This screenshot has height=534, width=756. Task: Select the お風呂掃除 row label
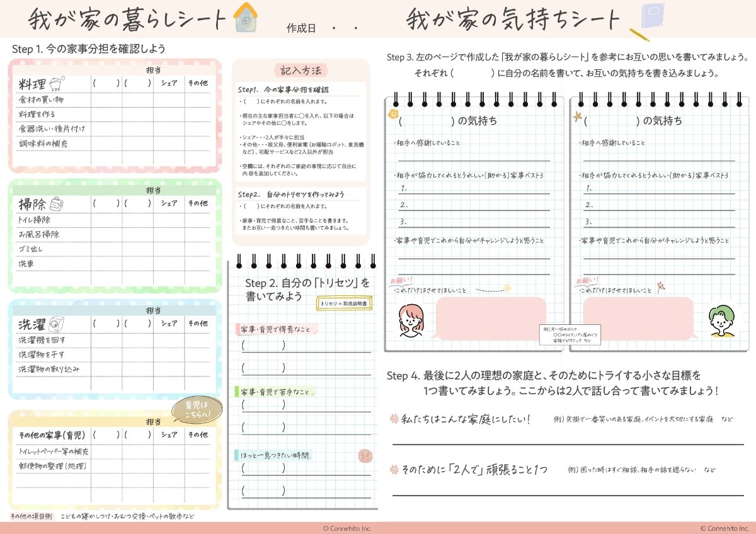pyautogui.click(x=38, y=234)
